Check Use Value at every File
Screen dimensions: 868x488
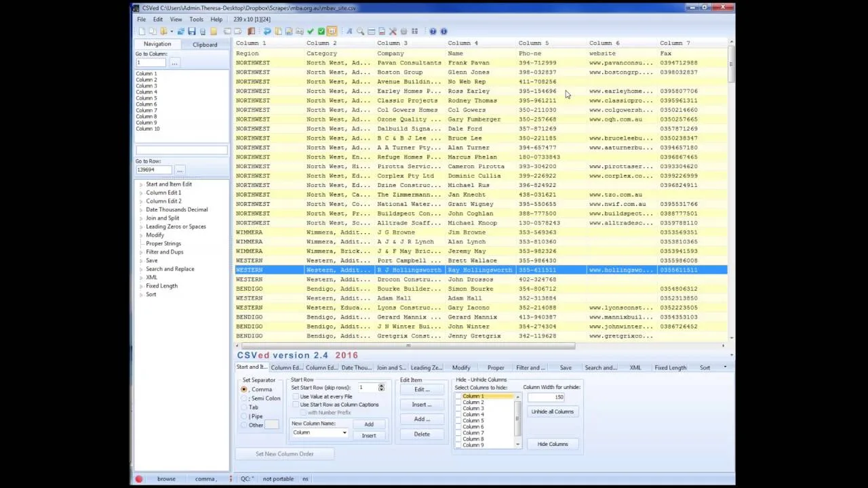pos(296,396)
